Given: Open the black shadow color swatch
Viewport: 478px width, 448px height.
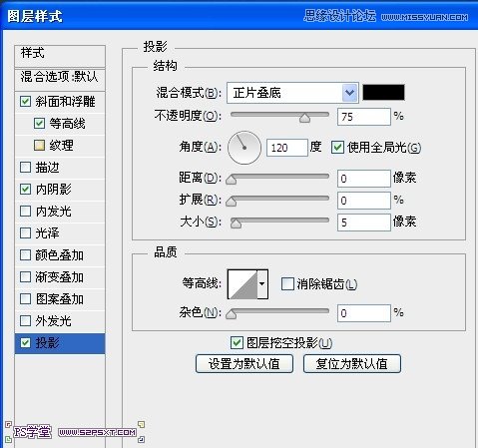Looking at the screenshot, I should click(x=383, y=93).
